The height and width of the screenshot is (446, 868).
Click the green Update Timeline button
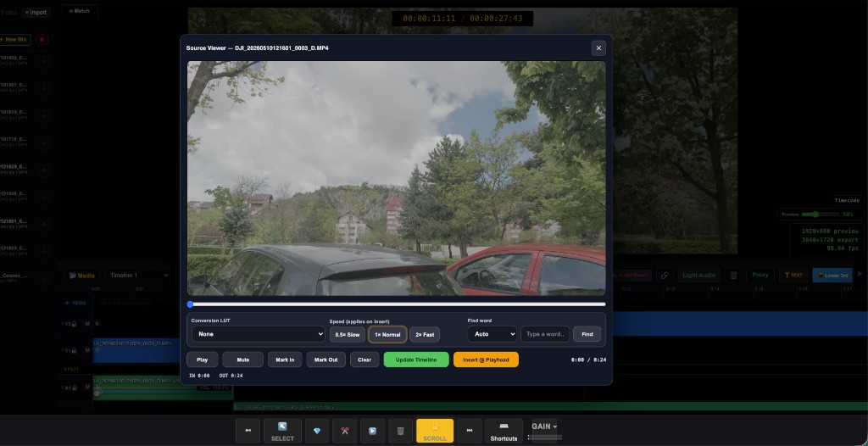tap(415, 360)
